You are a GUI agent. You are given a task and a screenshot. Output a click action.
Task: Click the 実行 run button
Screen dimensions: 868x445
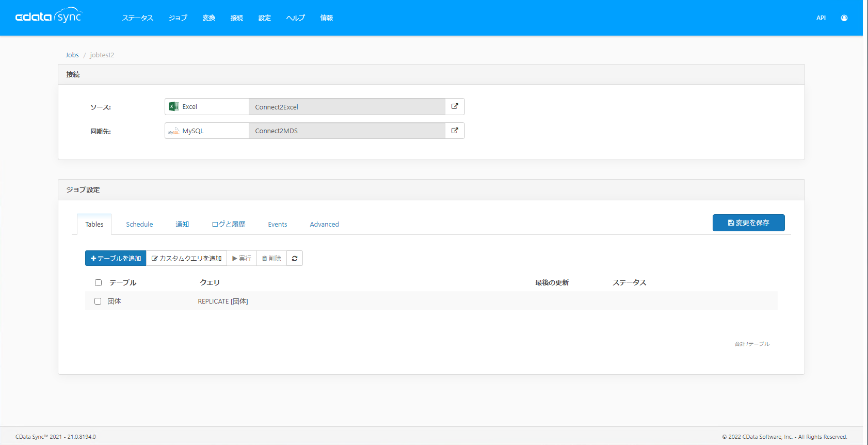pos(242,258)
